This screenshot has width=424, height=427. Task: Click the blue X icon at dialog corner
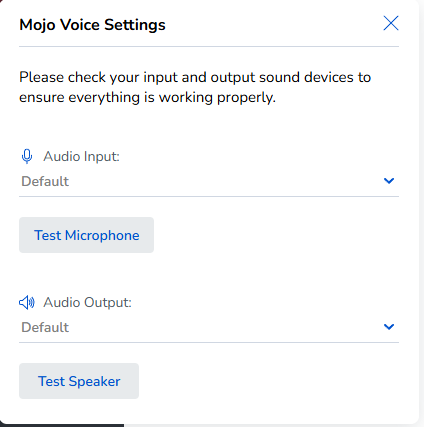pyautogui.click(x=391, y=23)
